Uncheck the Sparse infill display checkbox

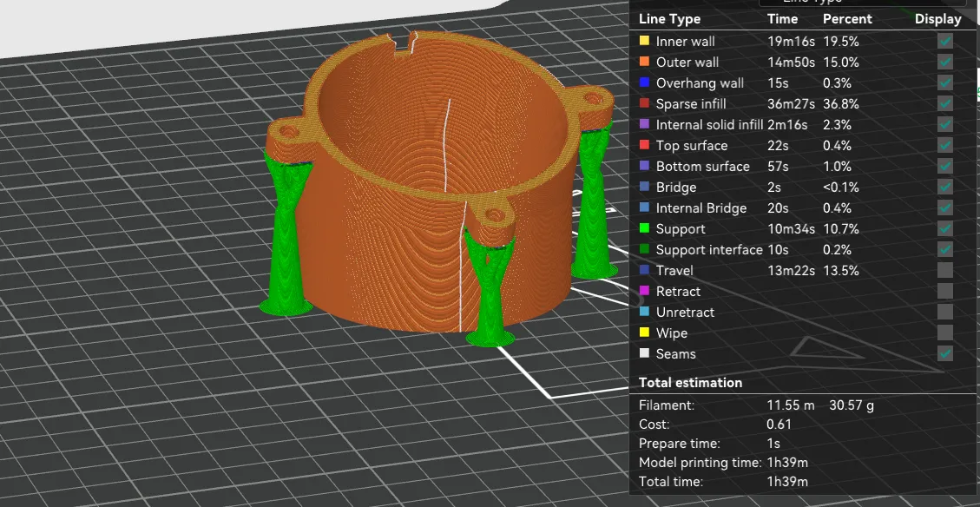945,103
